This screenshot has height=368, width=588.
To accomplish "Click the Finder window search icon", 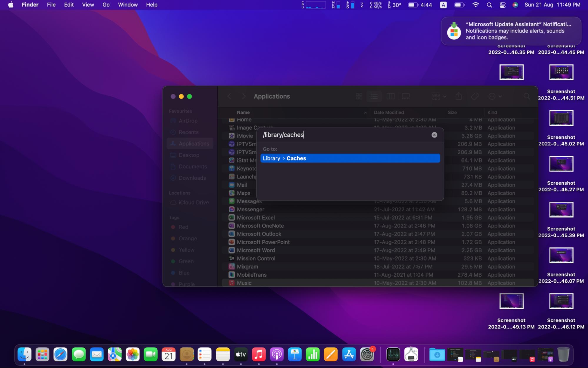I will click(527, 96).
